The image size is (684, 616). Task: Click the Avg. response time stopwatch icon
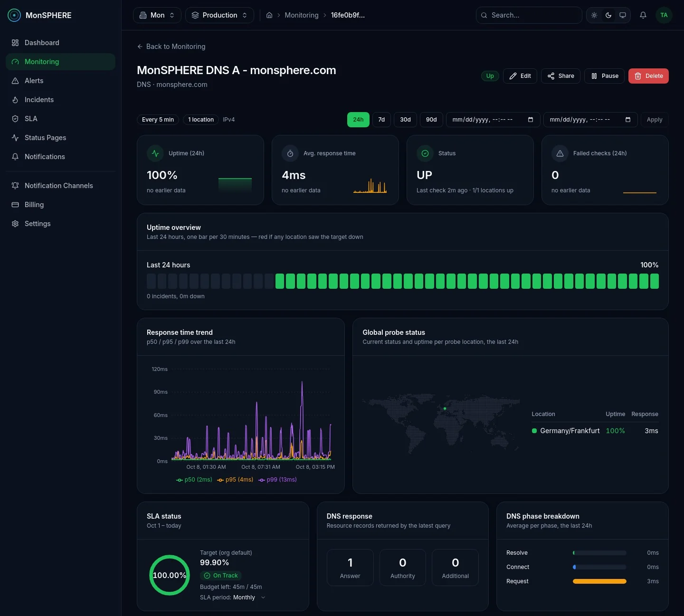(290, 153)
